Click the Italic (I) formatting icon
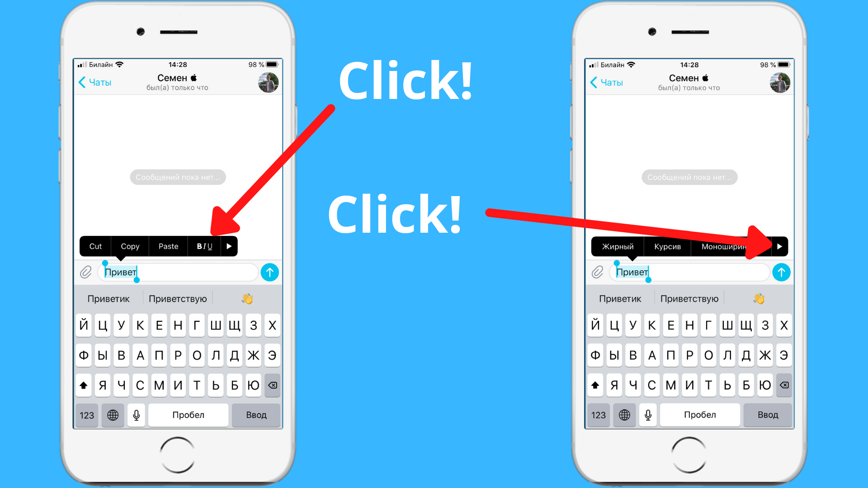Viewport: 868px width, 488px height. pos(205,246)
